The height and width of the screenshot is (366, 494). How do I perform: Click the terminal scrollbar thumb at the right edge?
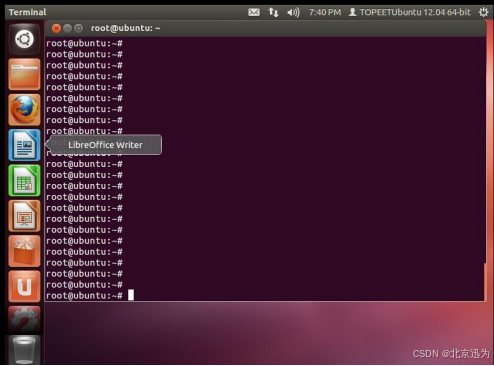[x=485, y=282]
